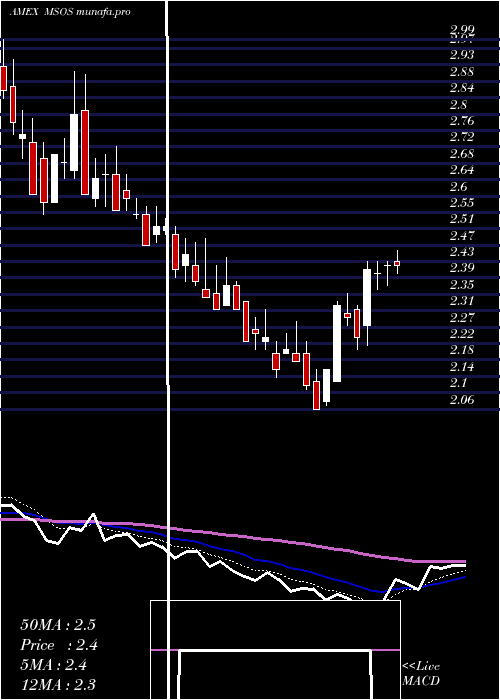Click the 2.35 price axis label
The height and width of the screenshot is (700, 500).
462,284
